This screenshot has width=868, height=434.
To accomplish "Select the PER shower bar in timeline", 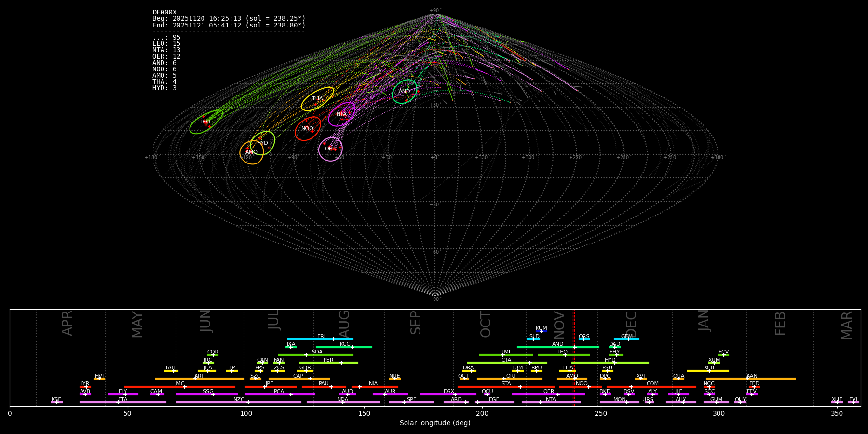I will click(x=328, y=363).
